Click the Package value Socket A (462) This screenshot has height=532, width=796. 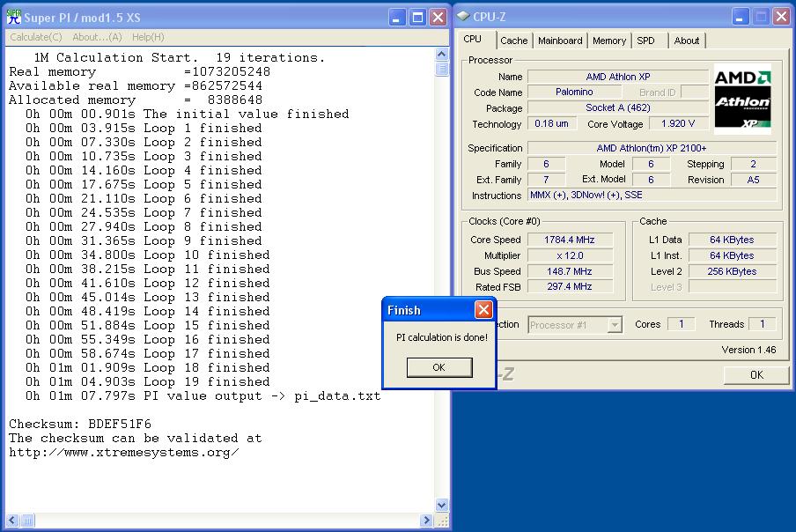coord(618,107)
